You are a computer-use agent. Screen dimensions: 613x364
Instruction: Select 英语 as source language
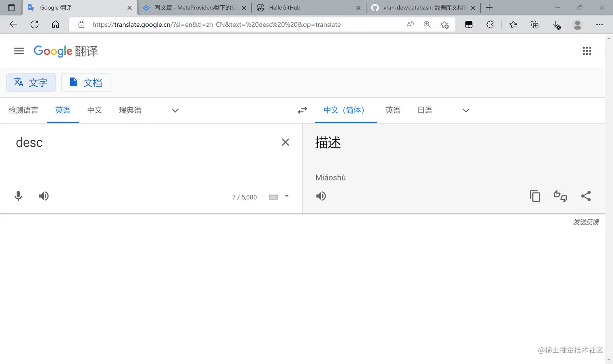63,110
